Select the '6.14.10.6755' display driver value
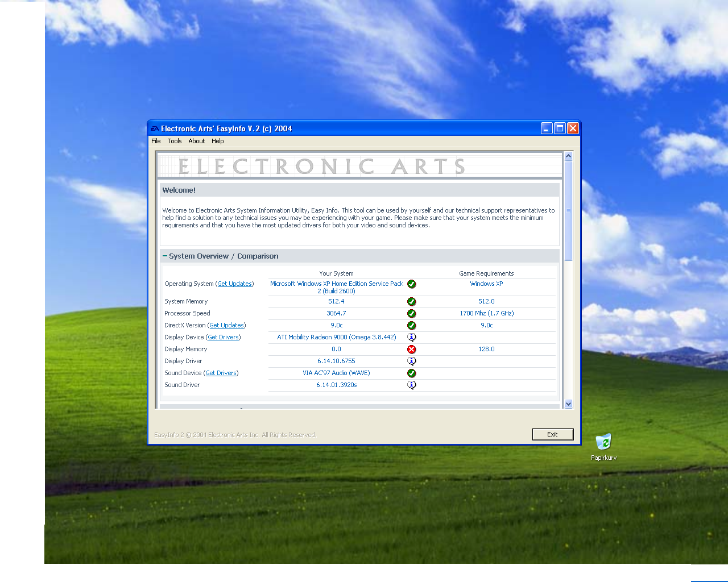This screenshot has height=582, width=728. (336, 361)
